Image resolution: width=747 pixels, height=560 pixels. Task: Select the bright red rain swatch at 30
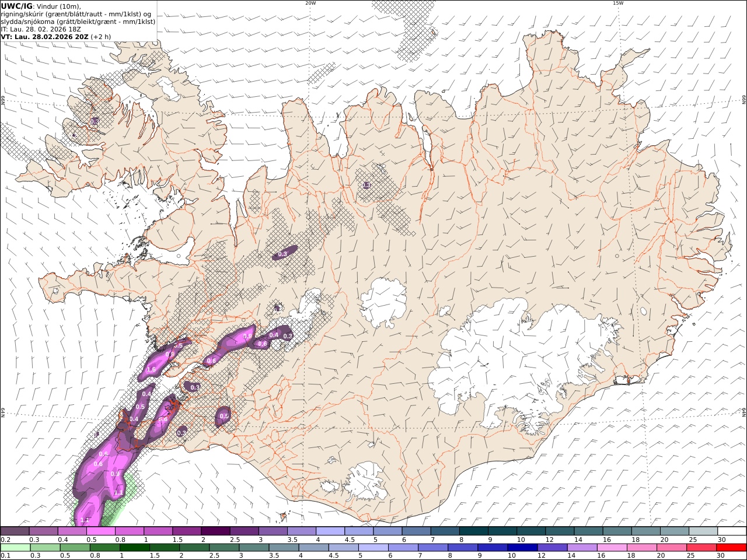pos(731,547)
